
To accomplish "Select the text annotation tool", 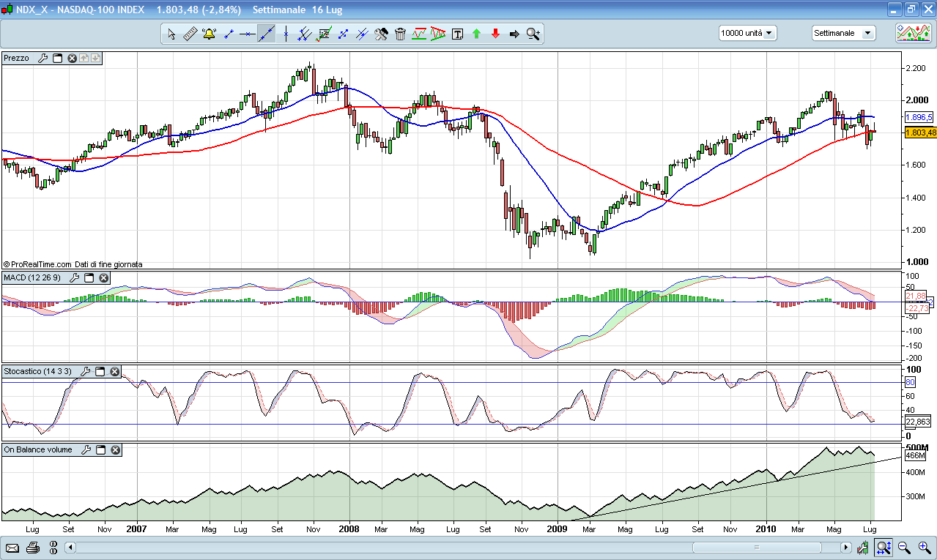I will pyautogui.click(x=458, y=34).
